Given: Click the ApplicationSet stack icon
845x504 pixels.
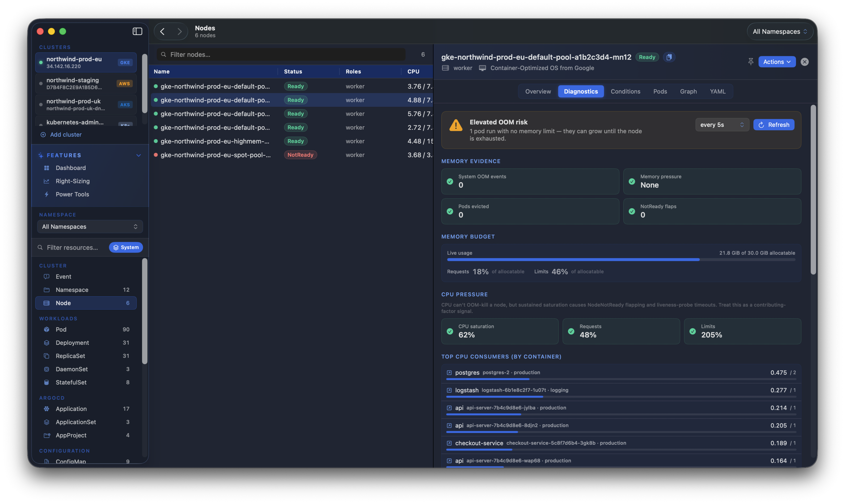Looking at the screenshot, I should click(x=47, y=422).
